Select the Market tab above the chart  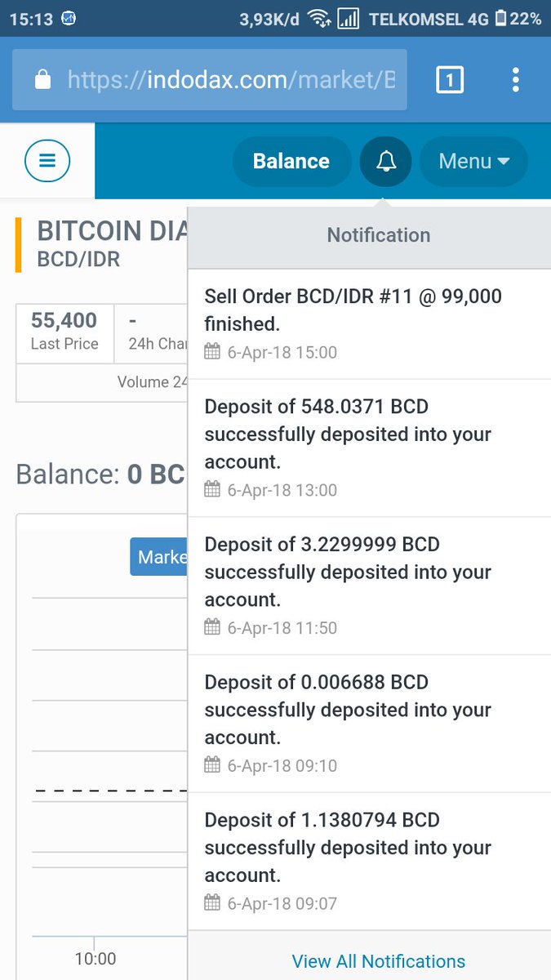(159, 557)
